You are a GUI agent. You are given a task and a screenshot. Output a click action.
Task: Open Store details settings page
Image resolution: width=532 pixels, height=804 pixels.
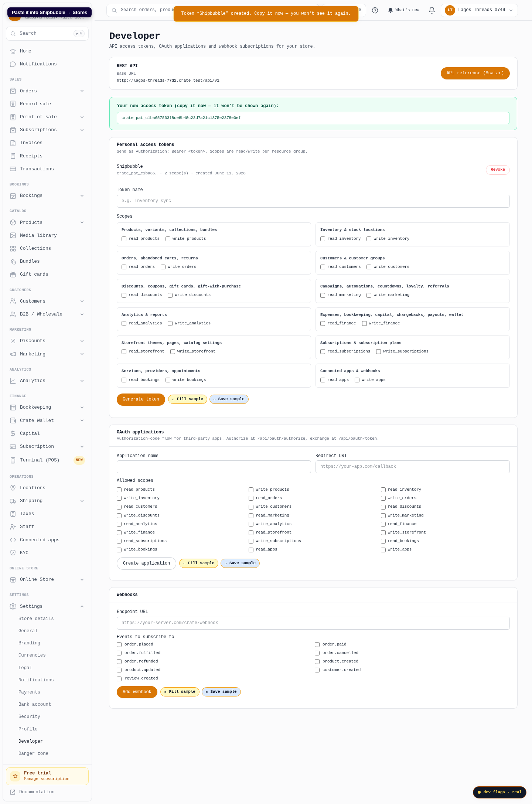tap(36, 619)
